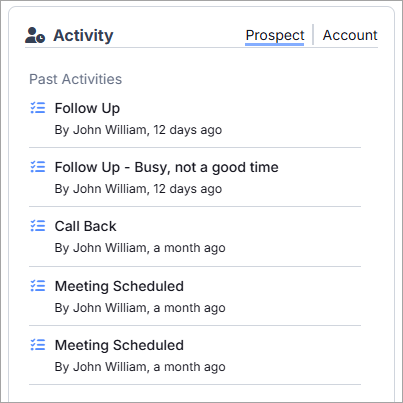Click the Activity person-clock icon
The height and width of the screenshot is (403, 403).
35,35
